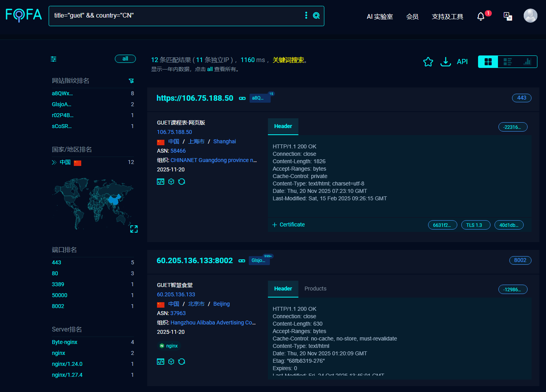Click Beijing city link
The width and height of the screenshot is (546, 392).
pos(221,304)
